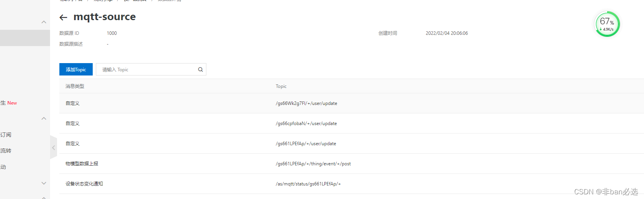This screenshot has height=199, width=644.
Task: Click the 添加Topic button
Action: 76,69
